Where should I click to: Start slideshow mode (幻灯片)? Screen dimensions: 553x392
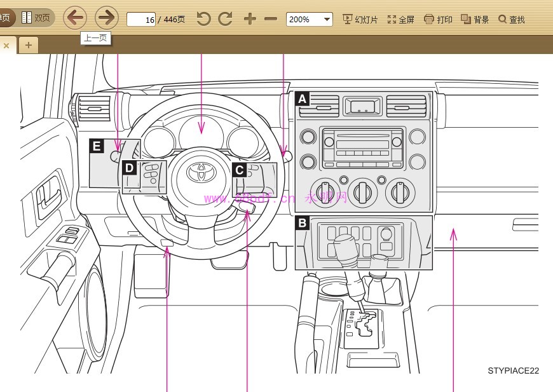360,19
